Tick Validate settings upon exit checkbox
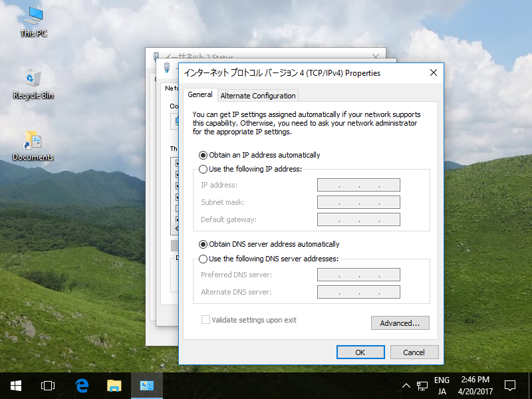Image resolution: width=532 pixels, height=399 pixels. pyautogui.click(x=249, y=320)
